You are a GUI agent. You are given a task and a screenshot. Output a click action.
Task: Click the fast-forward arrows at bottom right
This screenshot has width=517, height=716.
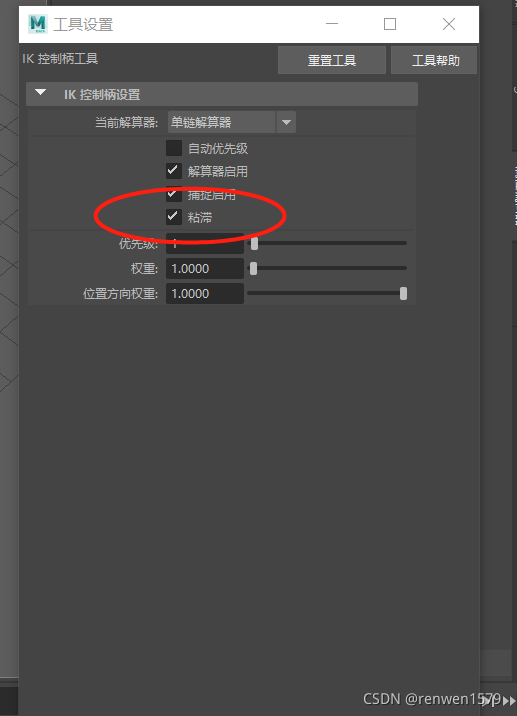pos(508,700)
